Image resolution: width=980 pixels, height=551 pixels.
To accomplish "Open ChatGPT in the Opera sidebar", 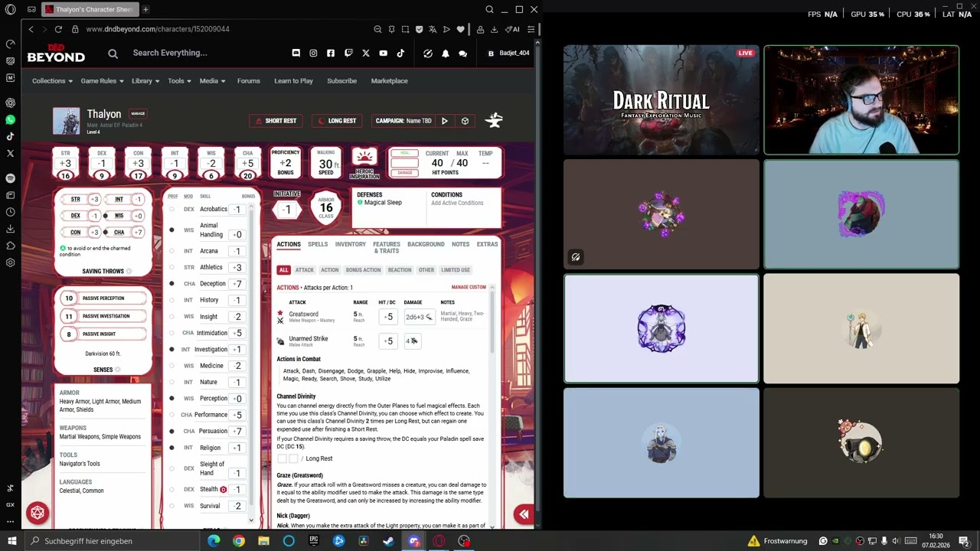I will pos(10,103).
